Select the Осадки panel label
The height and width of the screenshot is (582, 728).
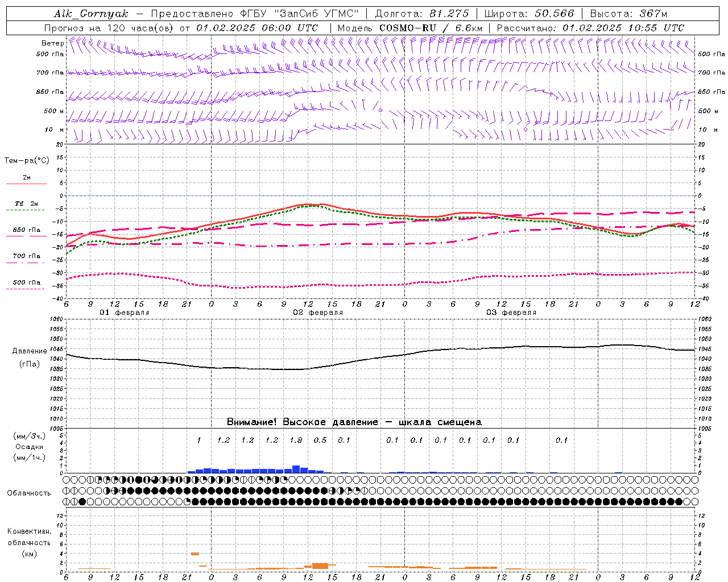[x=30, y=447]
